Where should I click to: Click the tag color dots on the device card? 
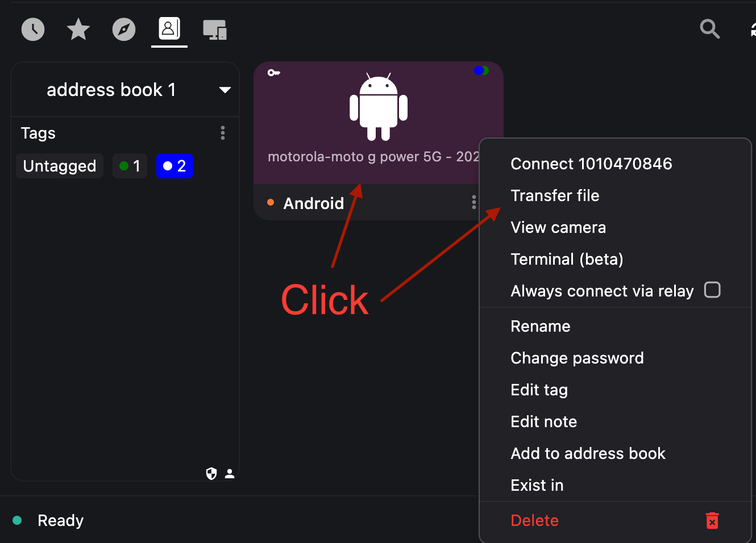(x=481, y=70)
